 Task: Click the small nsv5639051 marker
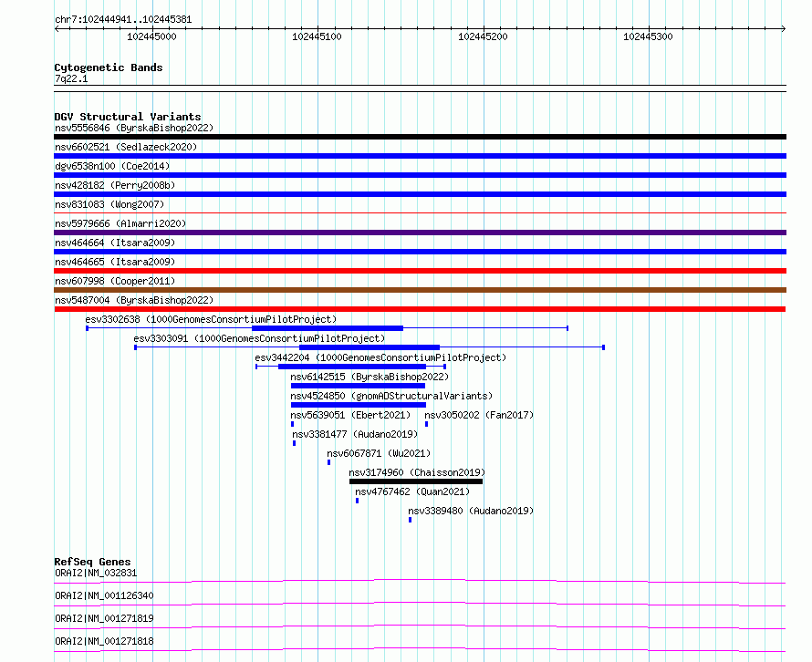coord(293,424)
